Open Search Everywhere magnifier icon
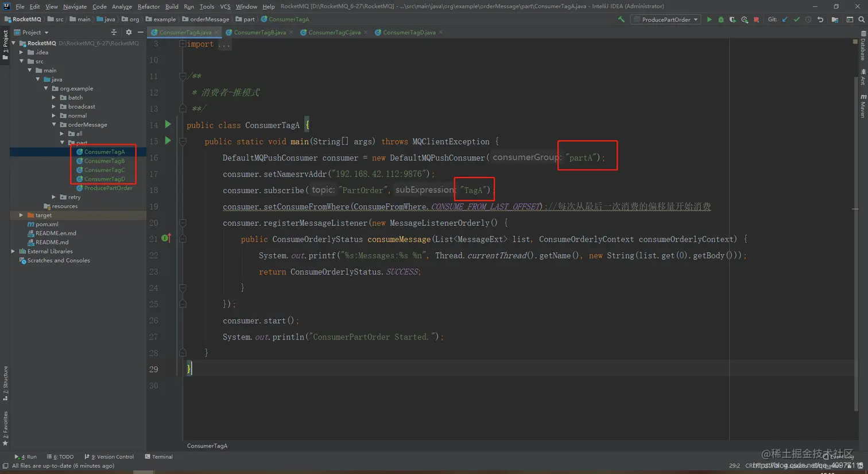This screenshot has height=474, width=868. point(862,20)
